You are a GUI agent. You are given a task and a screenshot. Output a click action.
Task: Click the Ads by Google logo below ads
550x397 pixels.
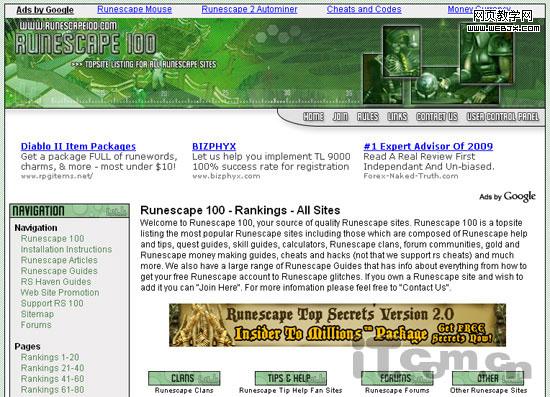[507, 196]
